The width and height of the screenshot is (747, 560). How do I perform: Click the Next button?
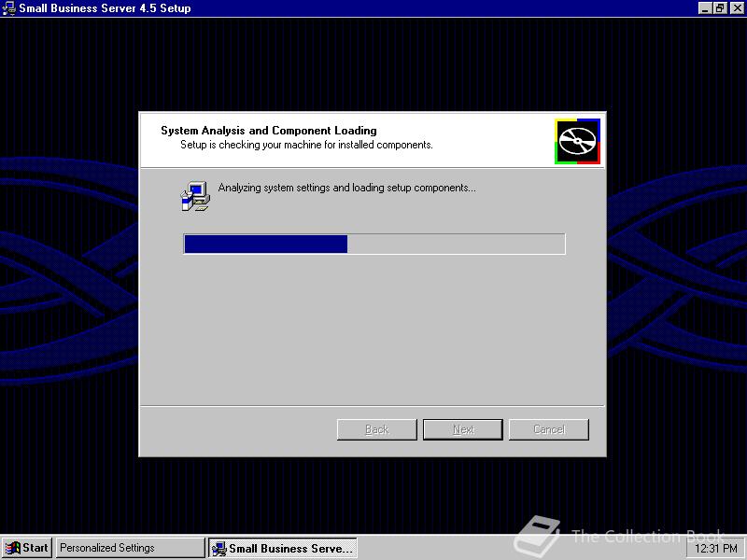click(463, 429)
